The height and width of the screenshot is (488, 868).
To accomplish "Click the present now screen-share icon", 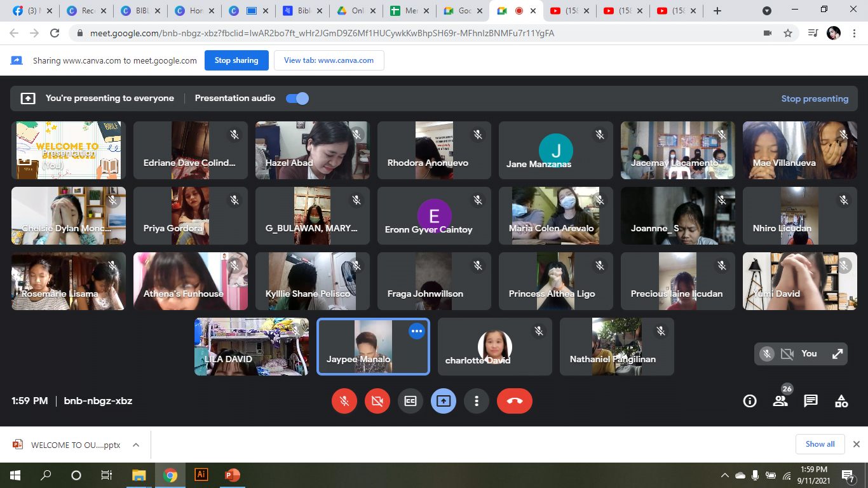I will click(444, 401).
